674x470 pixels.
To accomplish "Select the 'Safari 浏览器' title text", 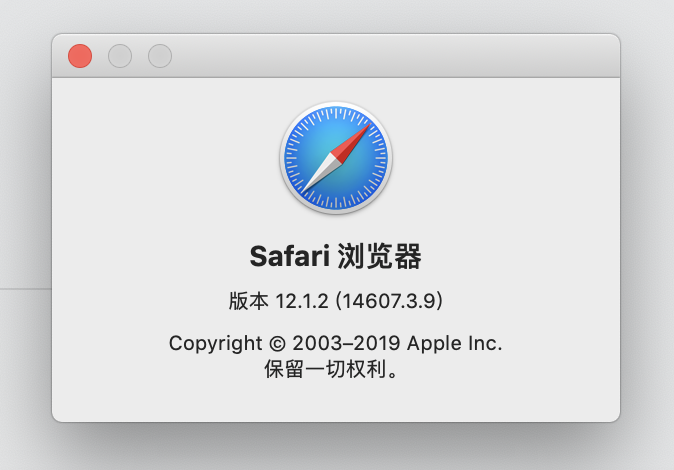I will (x=336, y=256).
